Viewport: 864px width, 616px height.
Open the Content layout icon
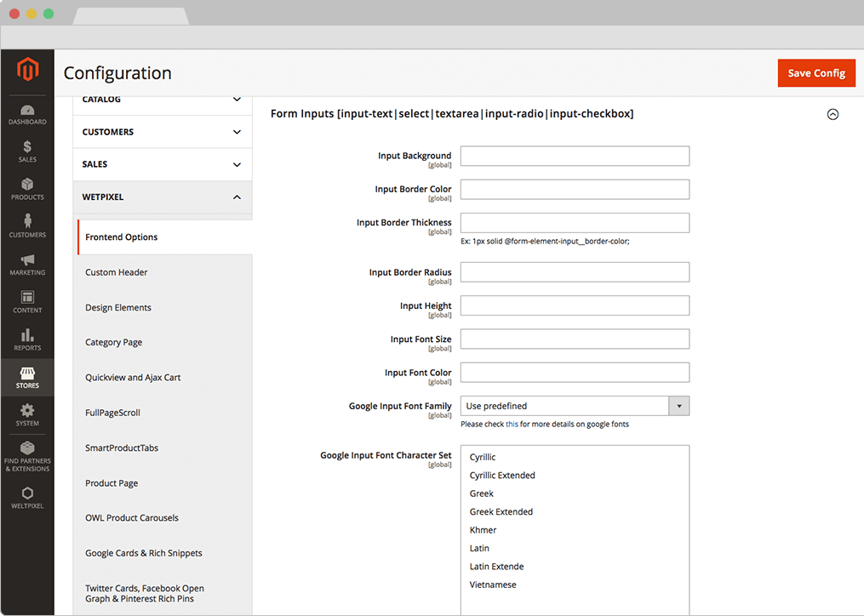27,298
